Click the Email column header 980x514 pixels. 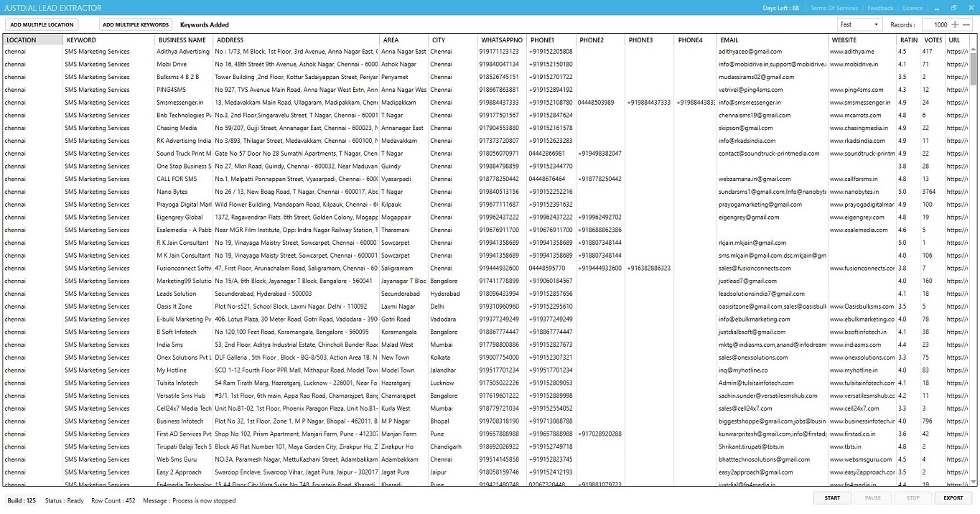tap(771, 40)
